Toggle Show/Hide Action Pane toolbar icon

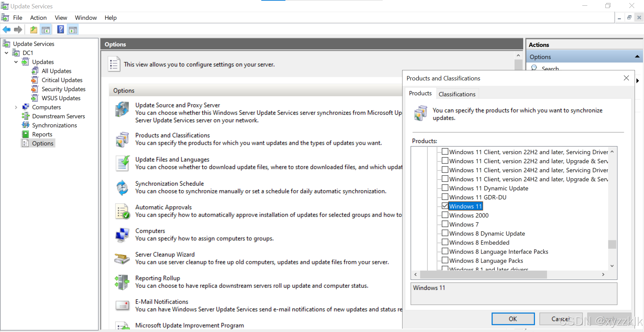(x=73, y=30)
